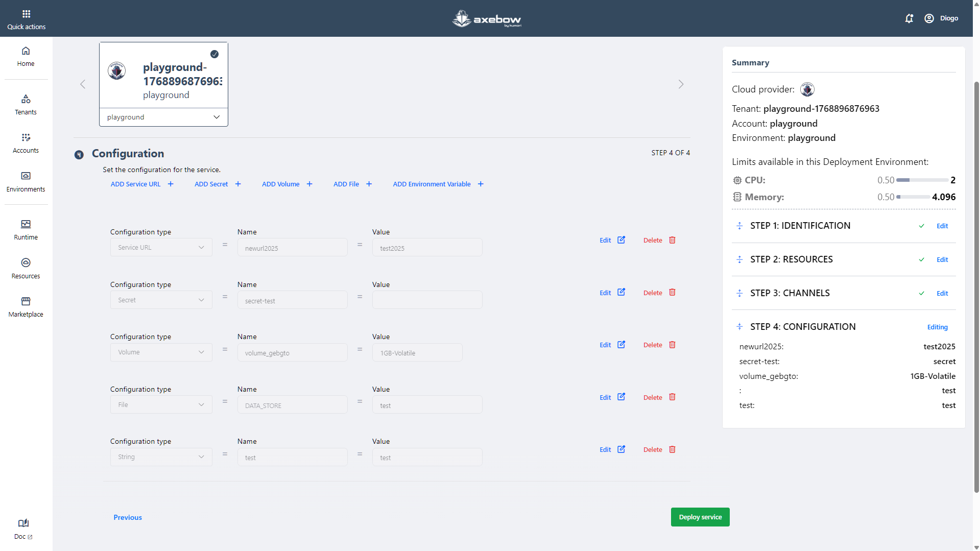Toggle the checkmark on the playground tenant card
The width and height of the screenshot is (980, 551).
pyautogui.click(x=214, y=54)
